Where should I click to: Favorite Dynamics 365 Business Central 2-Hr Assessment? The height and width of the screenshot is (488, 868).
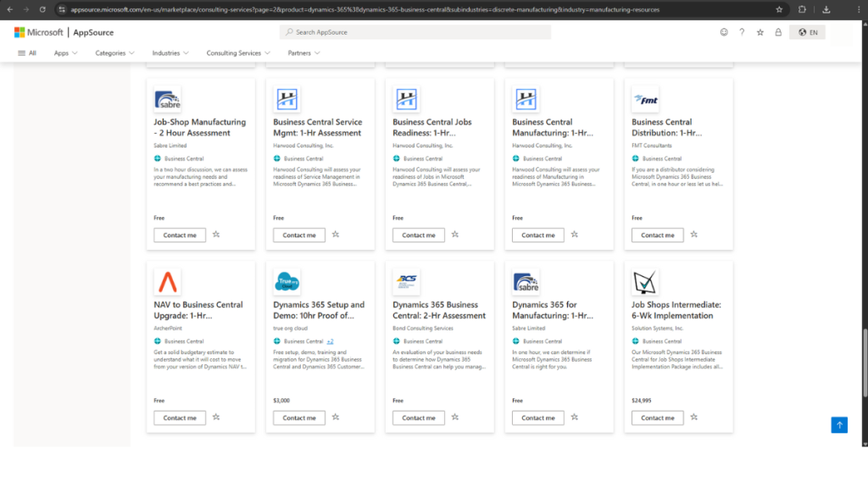[455, 417]
